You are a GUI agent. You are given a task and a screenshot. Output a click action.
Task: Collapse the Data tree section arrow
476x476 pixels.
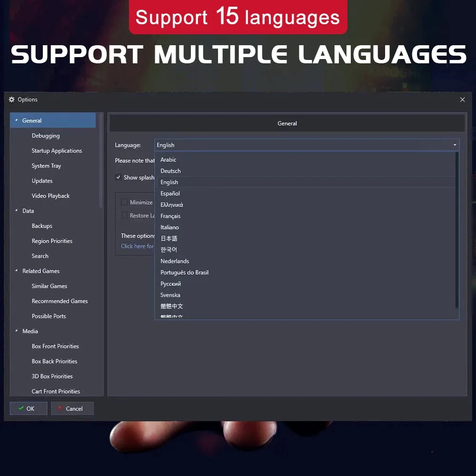pyautogui.click(x=16, y=211)
